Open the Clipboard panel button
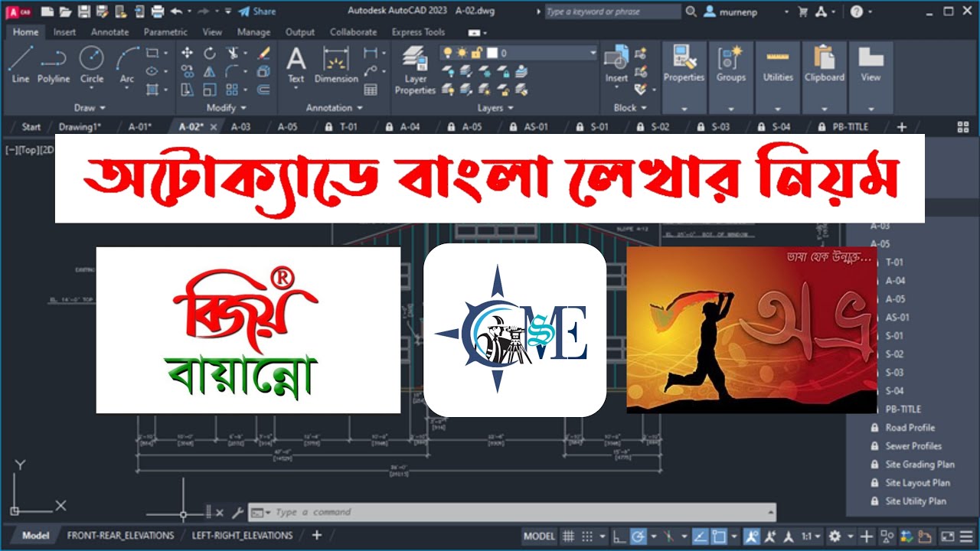 [x=825, y=77]
